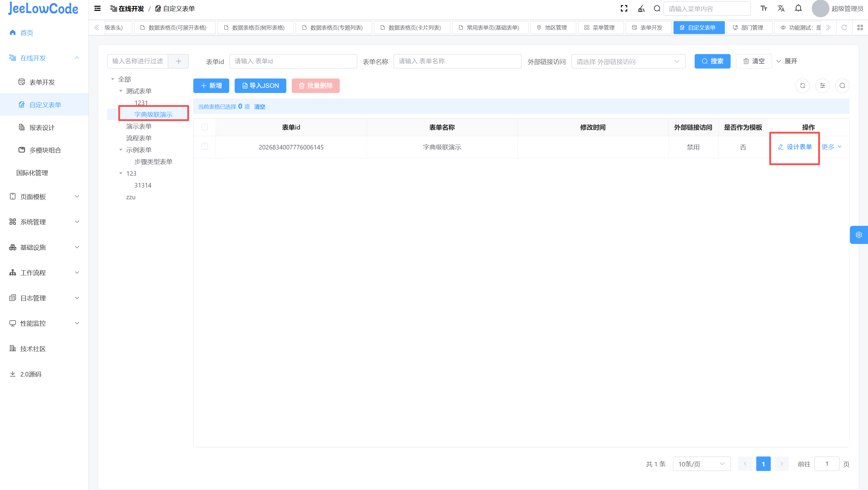Check the select-all checkbox in table header
This screenshot has width=868, height=490.
(x=204, y=127)
